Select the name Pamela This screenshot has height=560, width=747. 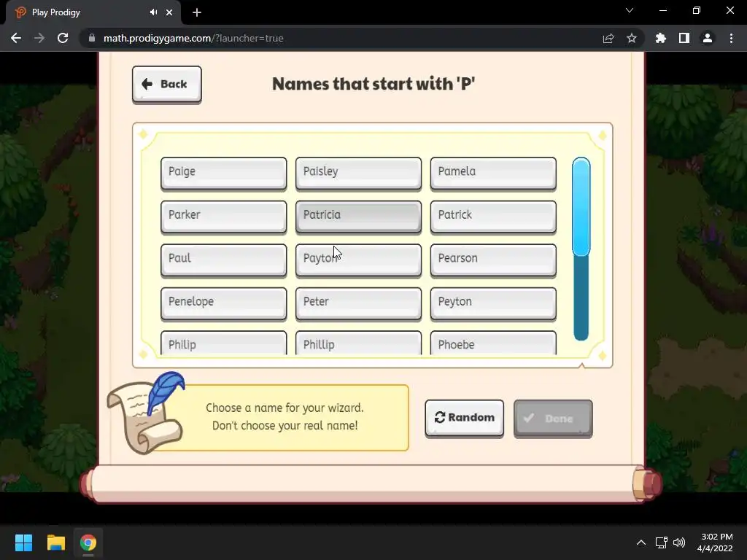[493, 174]
